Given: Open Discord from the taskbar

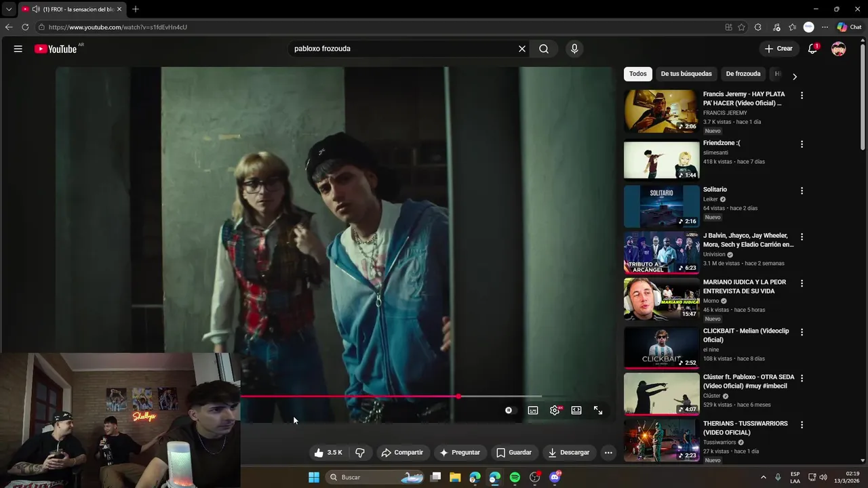Looking at the screenshot, I should [x=555, y=477].
